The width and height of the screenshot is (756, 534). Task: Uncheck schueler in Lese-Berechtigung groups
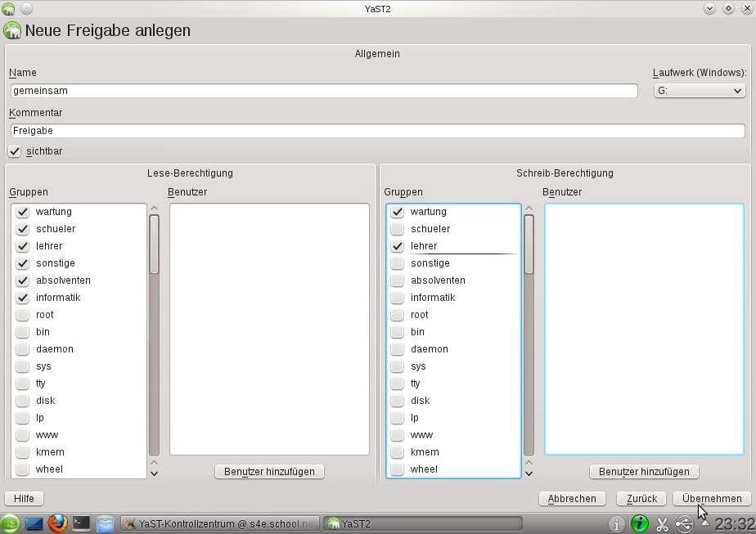(x=22, y=229)
